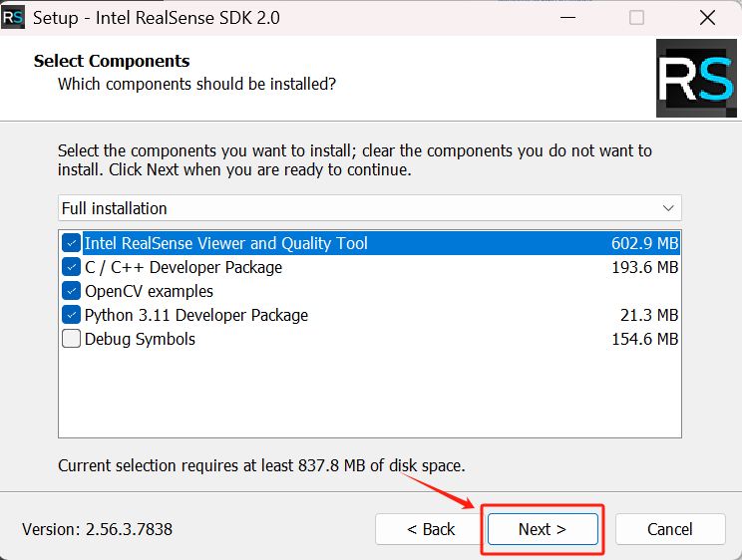Select the Debug Symbols label

coord(140,339)
